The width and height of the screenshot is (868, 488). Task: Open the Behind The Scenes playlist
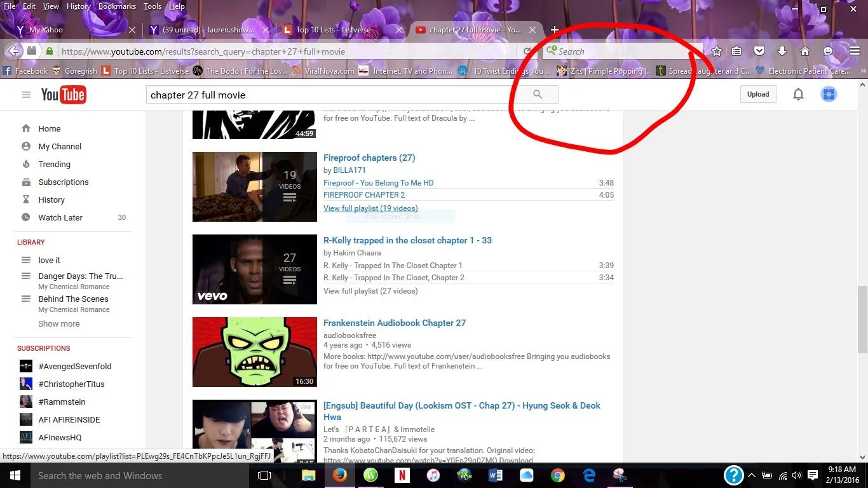pos(73,299)
